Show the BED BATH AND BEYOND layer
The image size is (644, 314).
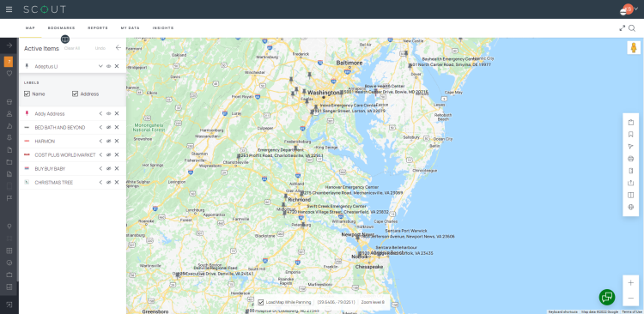109,127
